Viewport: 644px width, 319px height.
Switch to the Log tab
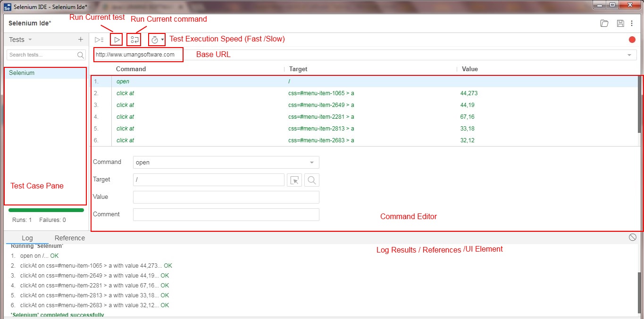[27, 238]
